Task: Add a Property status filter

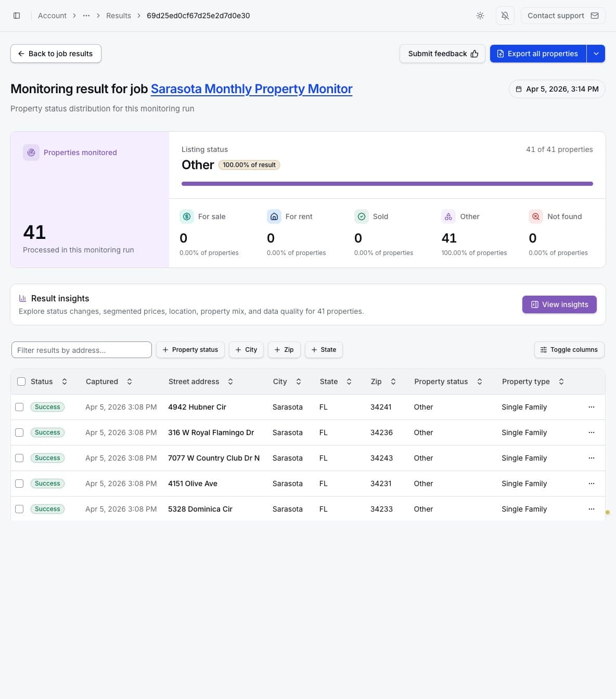Action: click(x=190, y=350)
